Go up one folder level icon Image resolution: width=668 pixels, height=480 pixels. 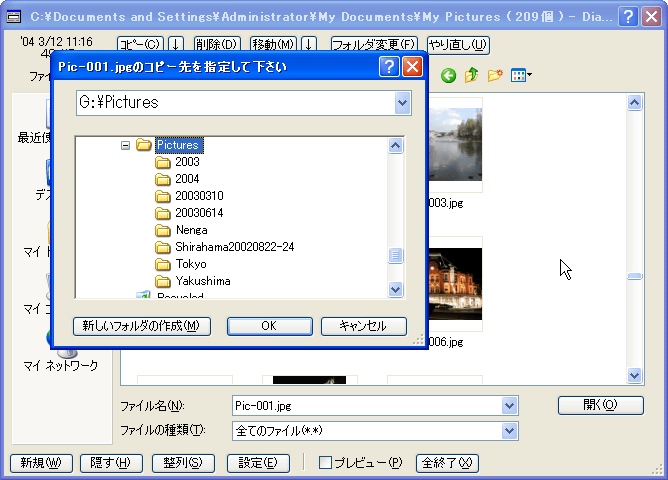471,75
